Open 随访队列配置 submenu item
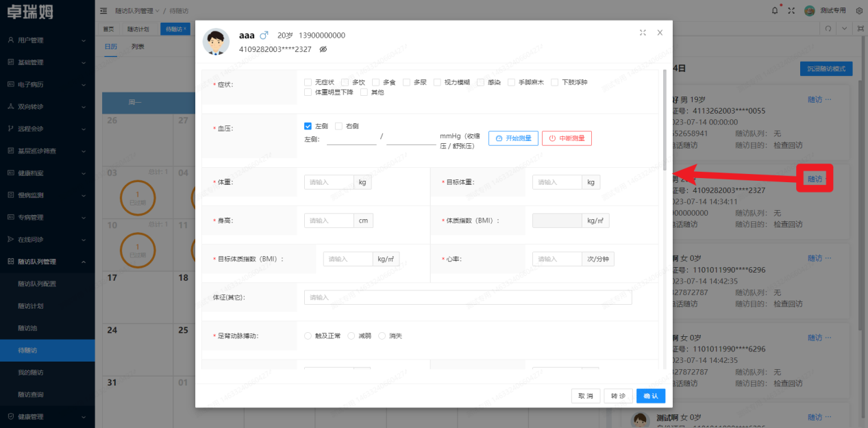Image resolution: width=868 pixels, height=428 pixels. tap(37, 284)
